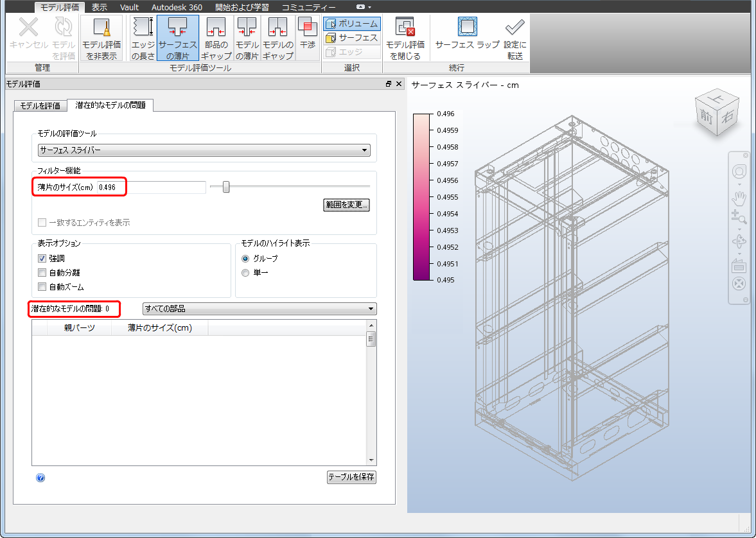The width and height of the screenshot is (756, 538).
Task: Select the 単一 radio button
Action: 245,273
